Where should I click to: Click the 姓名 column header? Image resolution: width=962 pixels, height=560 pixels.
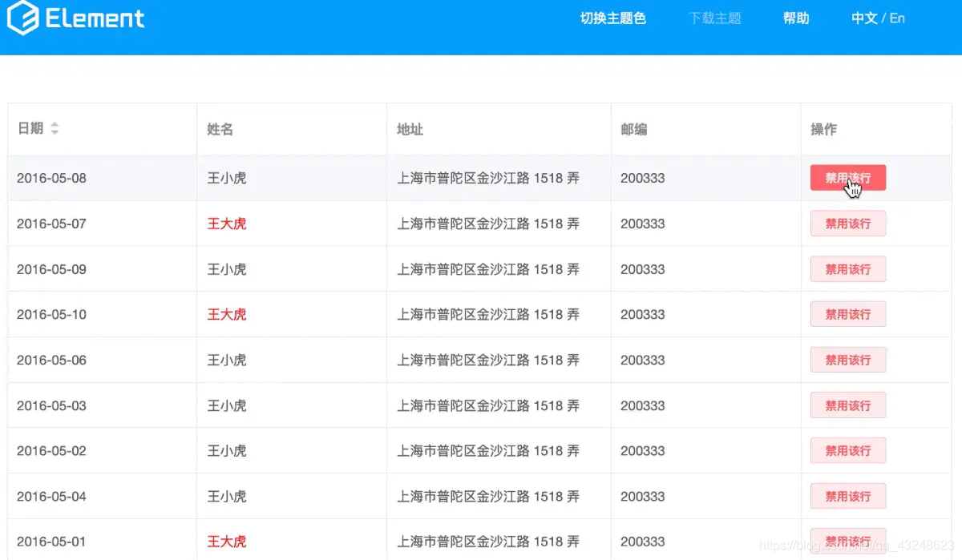[x=220, y=128]
